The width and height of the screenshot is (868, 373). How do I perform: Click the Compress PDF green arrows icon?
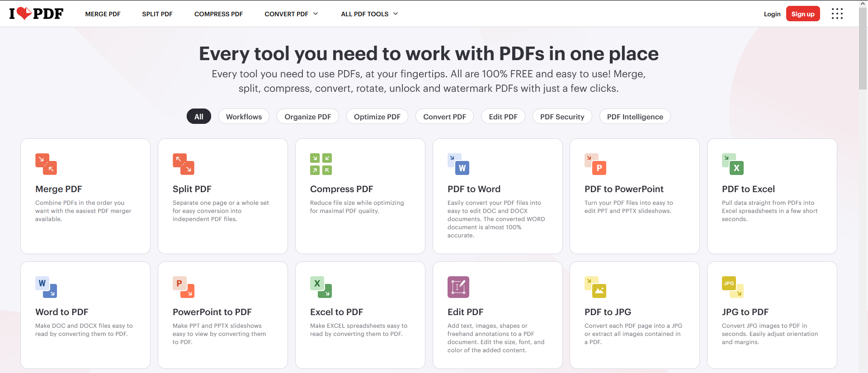[x=321, y=164]
